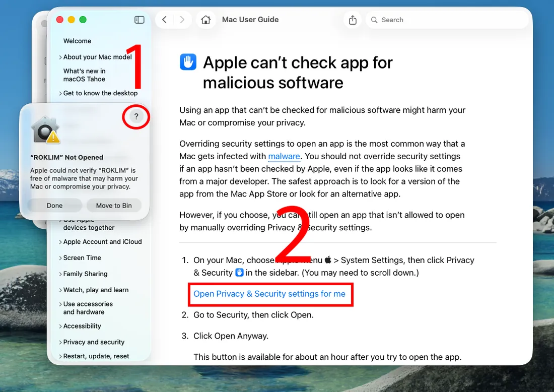
Task: Click the text "Click Open Anyway."
Action: (231, 336)
